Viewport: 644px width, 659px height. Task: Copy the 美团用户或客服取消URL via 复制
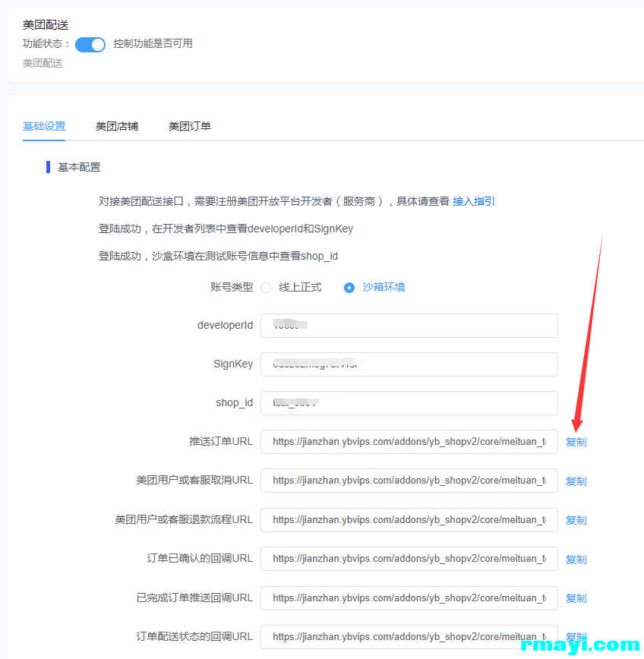point(576,481)
